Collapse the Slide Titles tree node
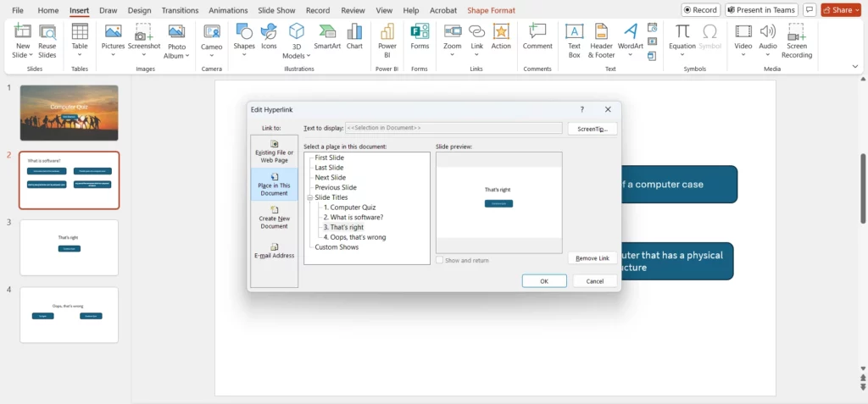 (310, 197)
